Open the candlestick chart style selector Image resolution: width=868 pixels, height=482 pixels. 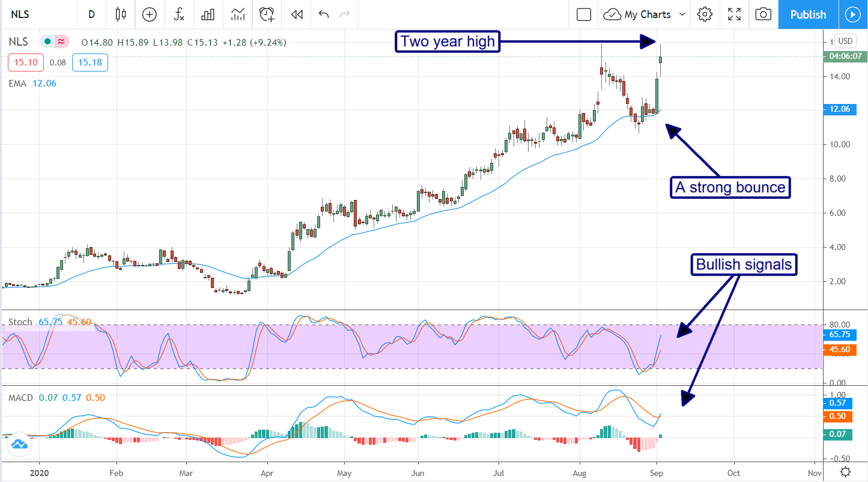coord(121,14)
